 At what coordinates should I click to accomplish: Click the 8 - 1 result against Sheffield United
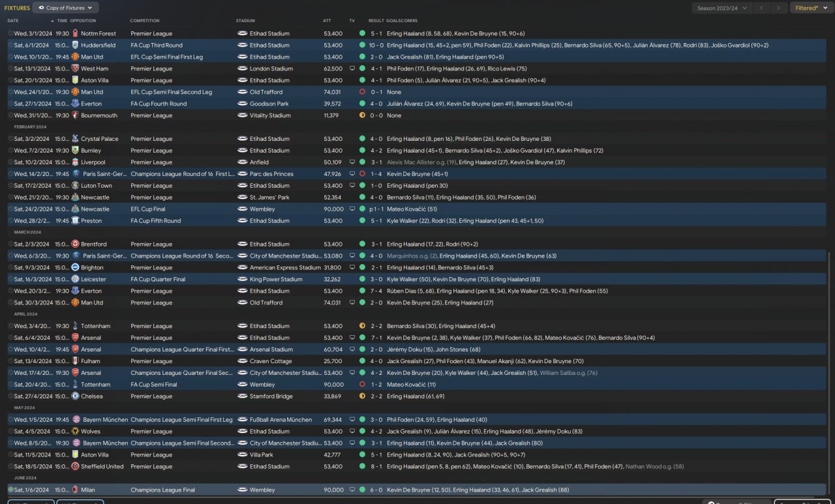[x=376, y=467]
